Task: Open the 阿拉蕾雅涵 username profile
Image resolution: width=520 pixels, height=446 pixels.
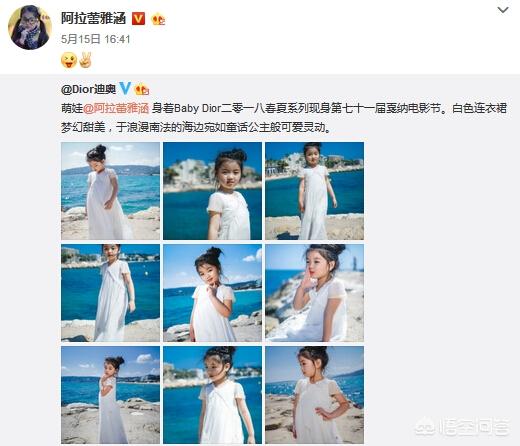Action: point(93,18)
